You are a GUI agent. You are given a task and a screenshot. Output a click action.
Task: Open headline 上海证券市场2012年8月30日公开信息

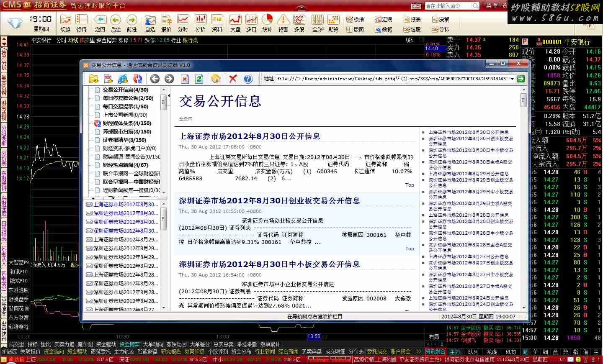coord(250,136)
